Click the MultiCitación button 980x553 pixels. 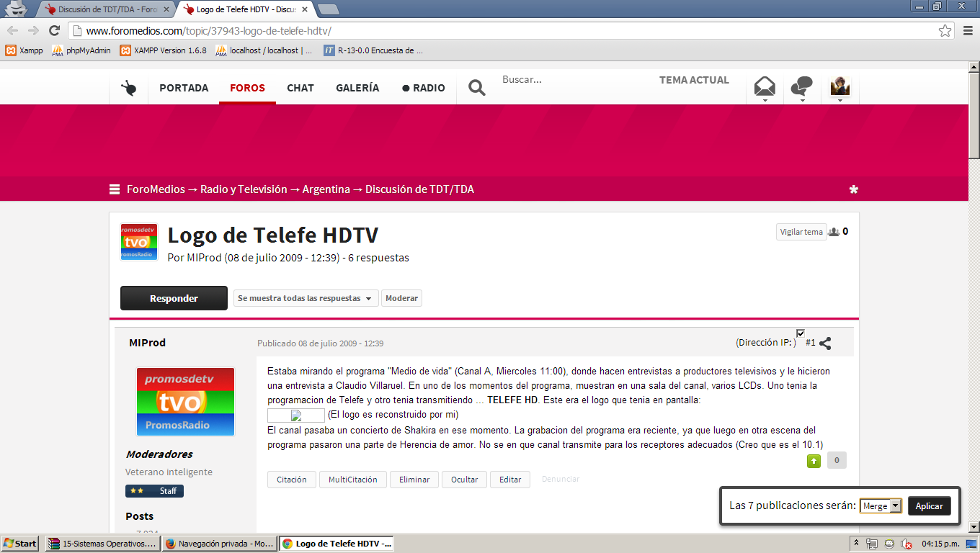[353, 480]
